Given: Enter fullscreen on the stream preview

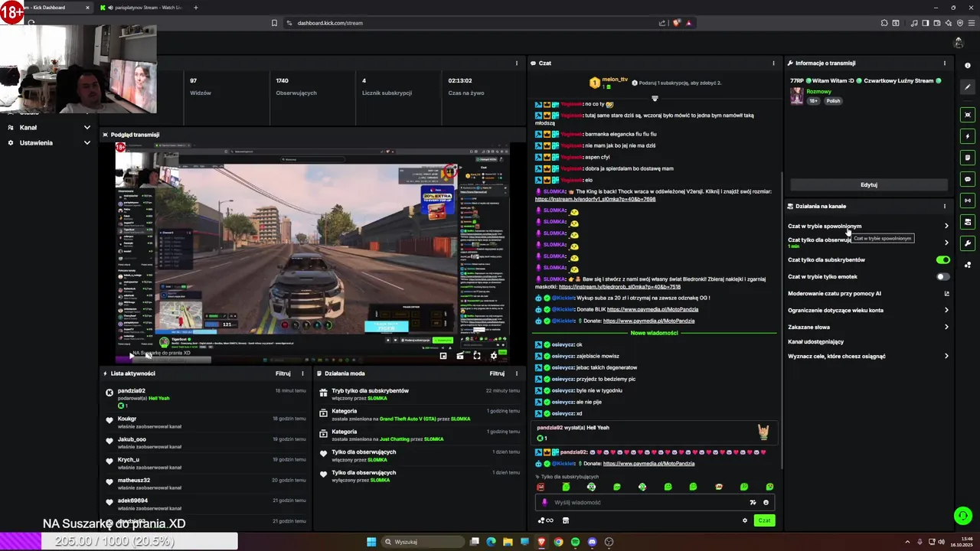Looking at the screenshot, I should 477,355.
